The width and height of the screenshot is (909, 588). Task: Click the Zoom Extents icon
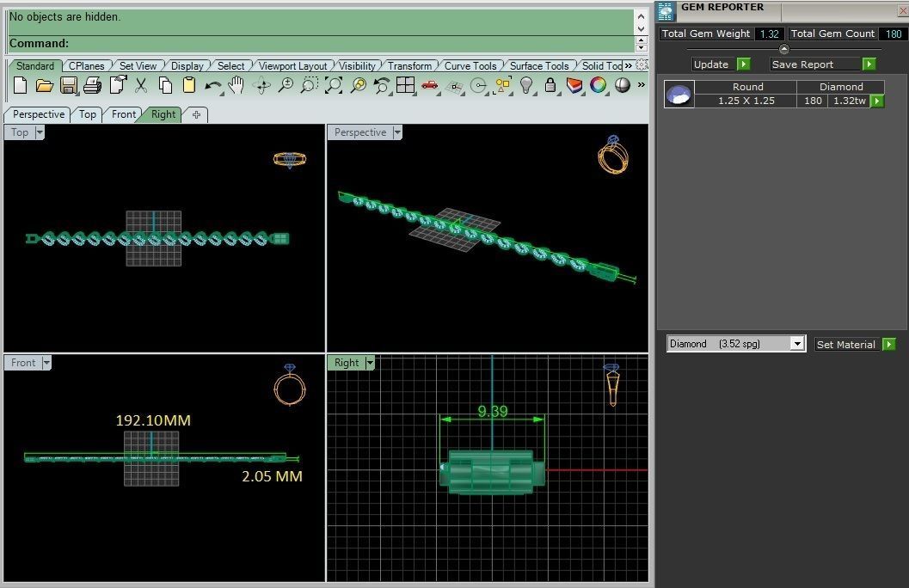pyautogui.click(x=334, y=86)
